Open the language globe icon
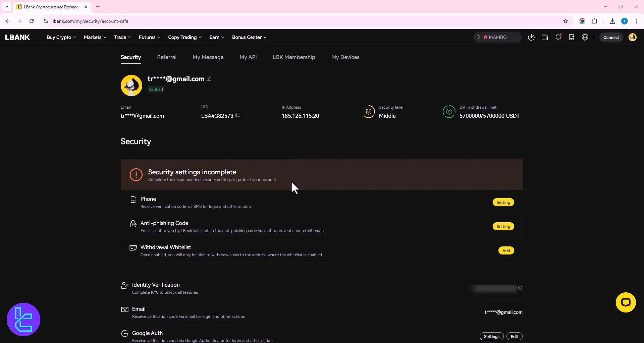644x343 pixels. pyautogui.click(x=585, y=37)
